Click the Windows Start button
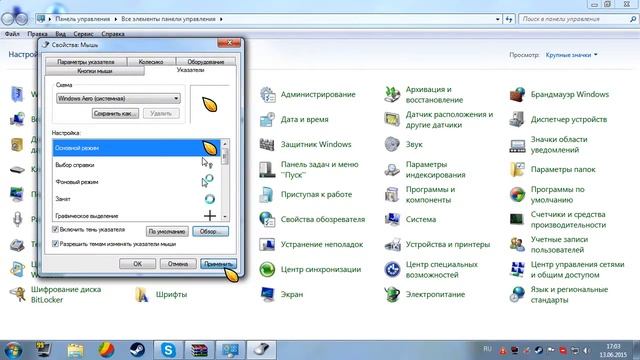The image size is (640, 360). tap(13, 350)
